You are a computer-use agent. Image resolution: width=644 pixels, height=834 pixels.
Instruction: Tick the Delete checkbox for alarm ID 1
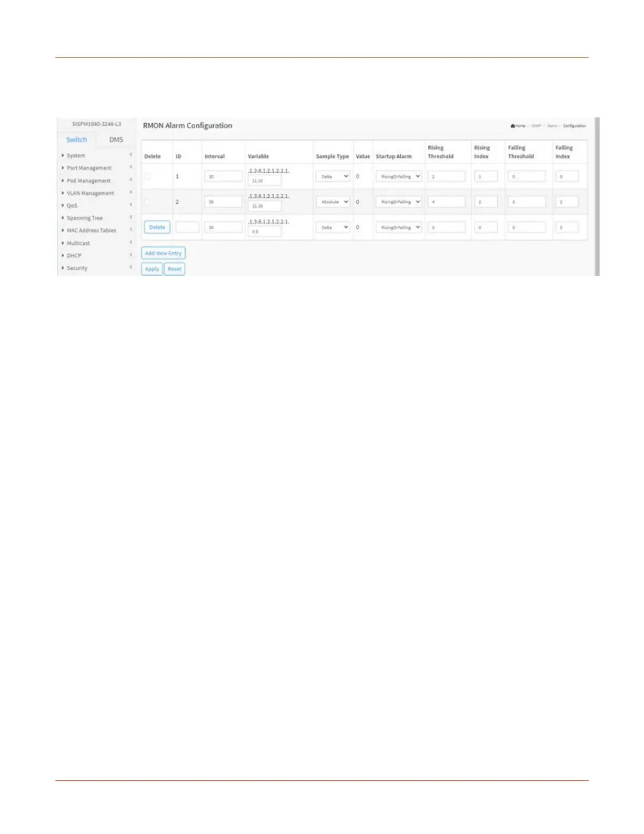click(147, 176)
